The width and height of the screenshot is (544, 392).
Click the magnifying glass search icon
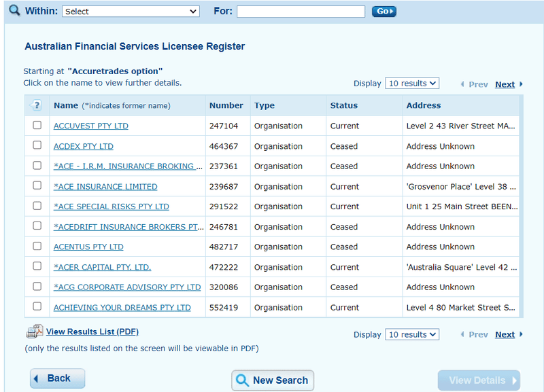pos(14,10)
